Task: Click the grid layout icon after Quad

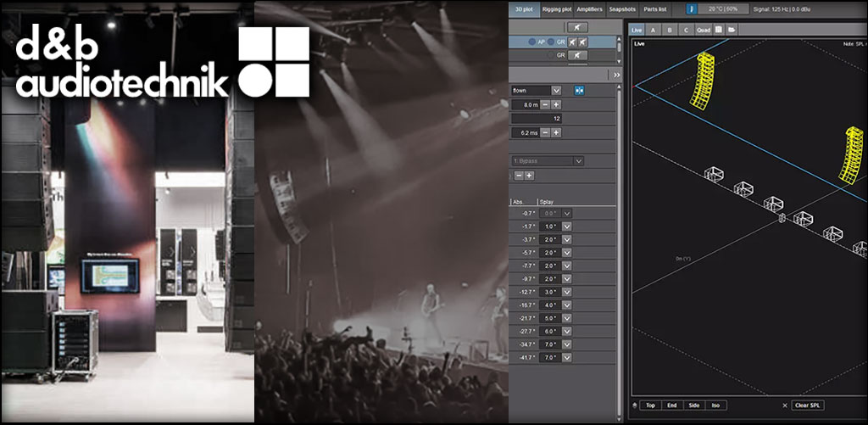Action: [x=718, y=30]
